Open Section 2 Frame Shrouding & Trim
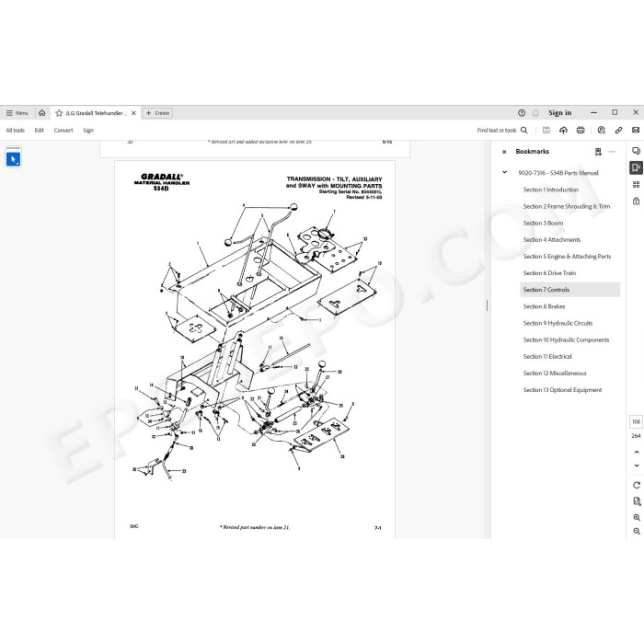Image resolution: width=644 pixels, height=644 pixels. click(567, 206)
